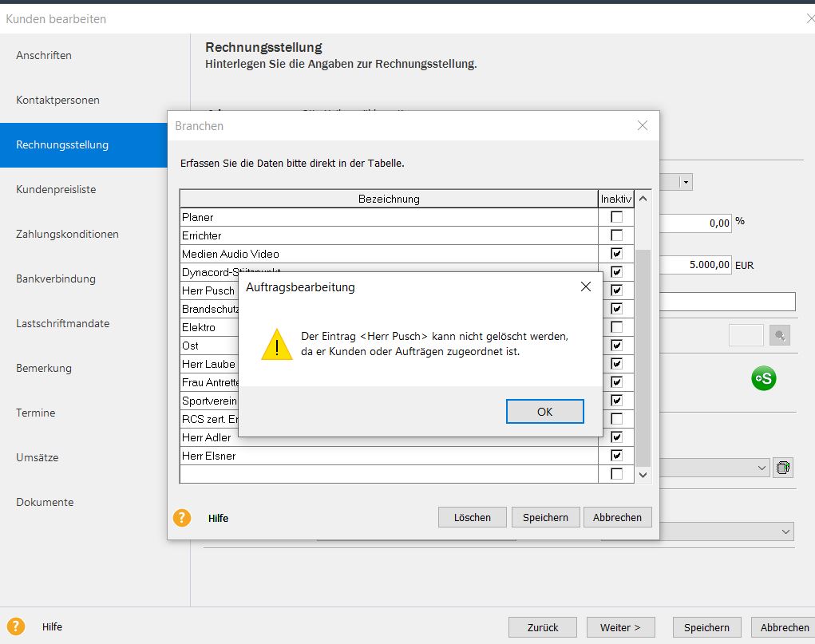Expand the bottom-right dropdown chevron
The width and height of the screenshot is (815, 644).
point(785,531)
